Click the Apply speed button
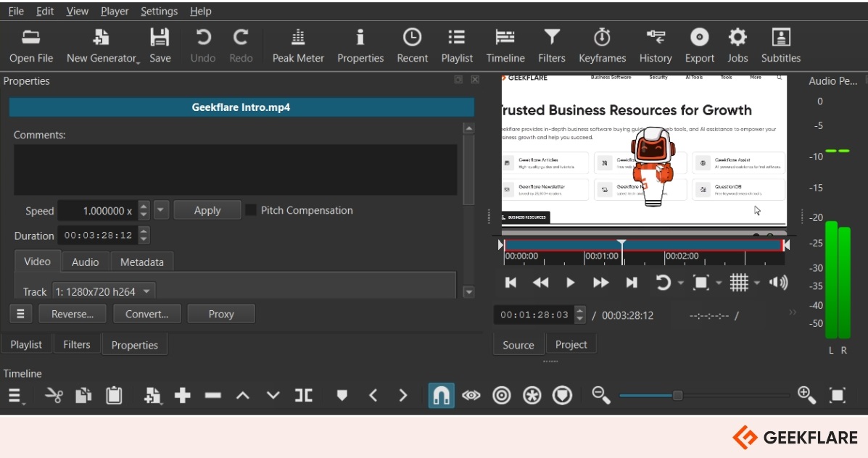Image resolution: width=868 pixels, height=458 pixels. point(207,210)
